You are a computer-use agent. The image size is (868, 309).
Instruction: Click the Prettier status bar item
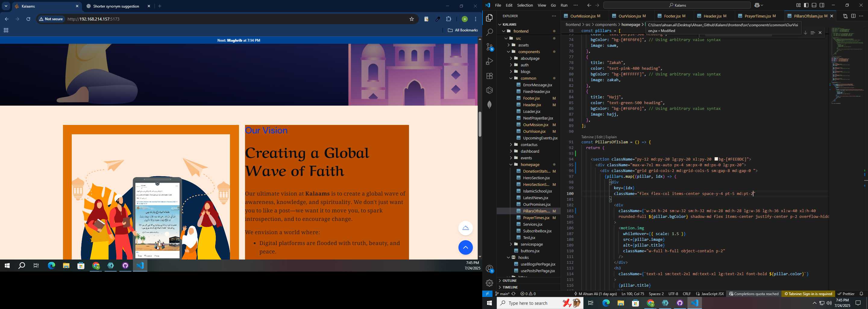tap(846, 294)
